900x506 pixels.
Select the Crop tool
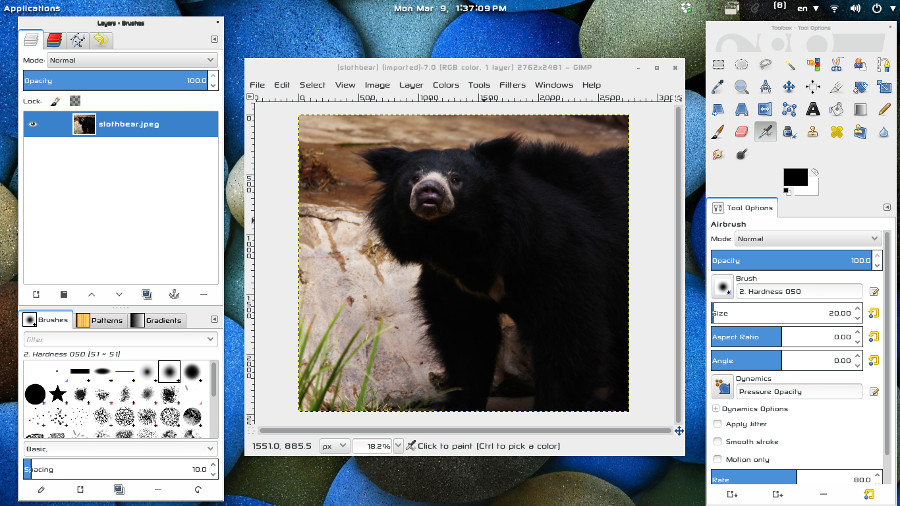click(x=836, y=87)
